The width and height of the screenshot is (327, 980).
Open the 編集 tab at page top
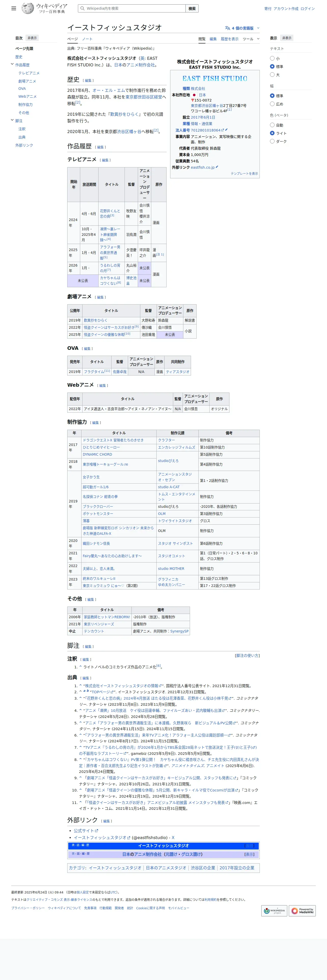click(213, 39)
